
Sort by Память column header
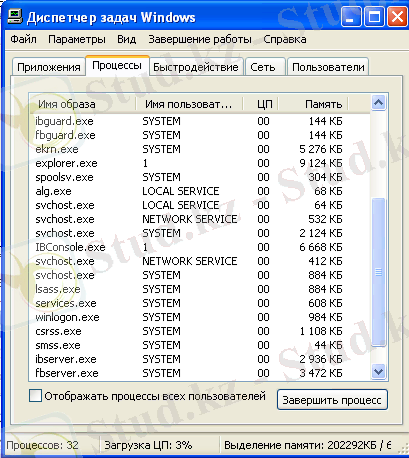[x=313, y=104]
